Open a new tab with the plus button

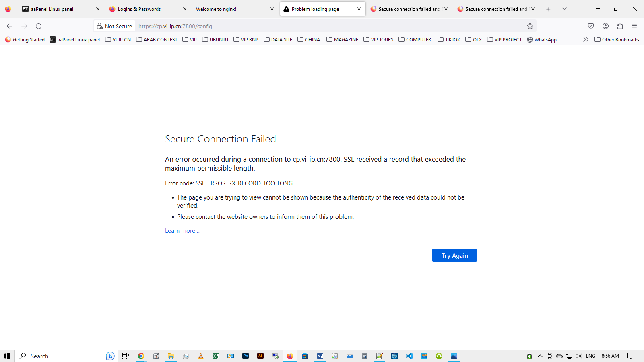[548, 9]
